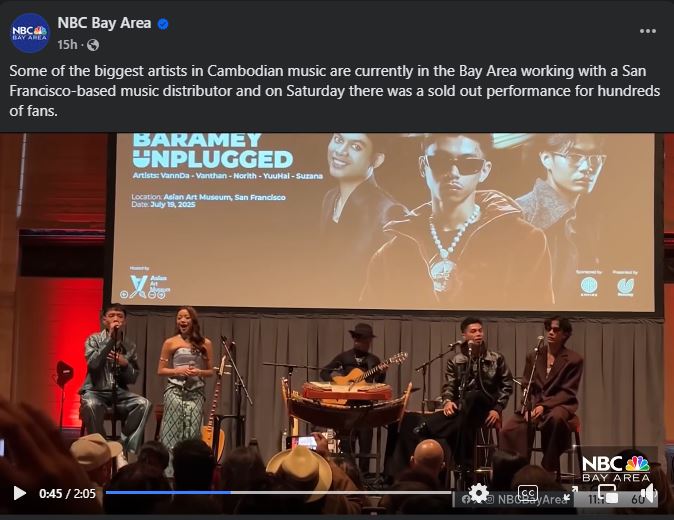Image resolution: width=674 pixels, height=520 pixels.
Task: Open the three-dot post options menu
Action: [647, 31]
